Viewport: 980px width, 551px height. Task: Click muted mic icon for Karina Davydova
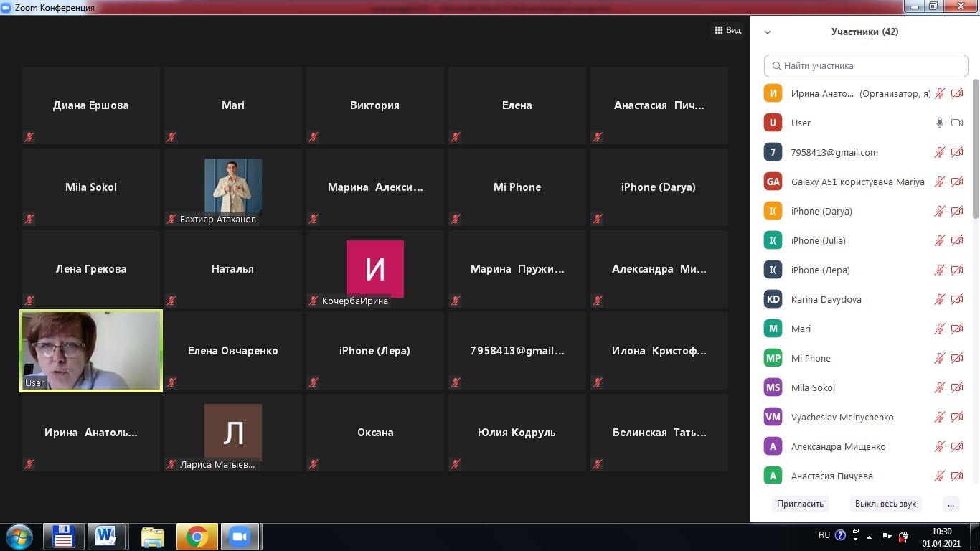[x=940, y=299]
